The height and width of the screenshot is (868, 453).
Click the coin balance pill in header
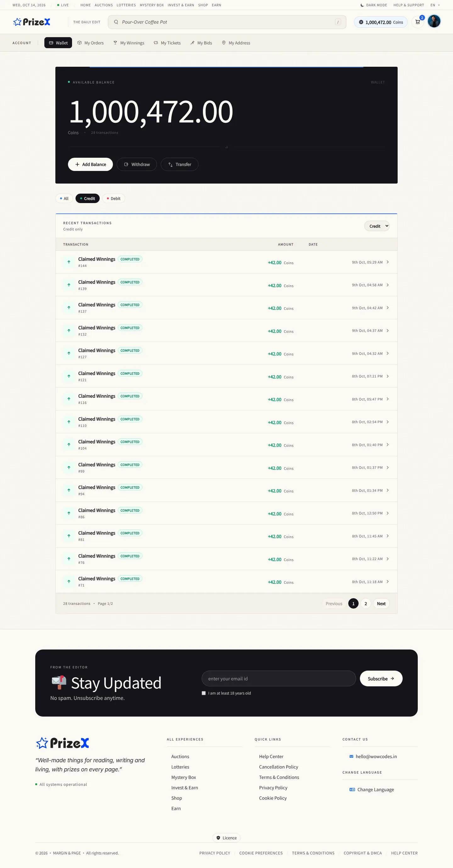381,22
